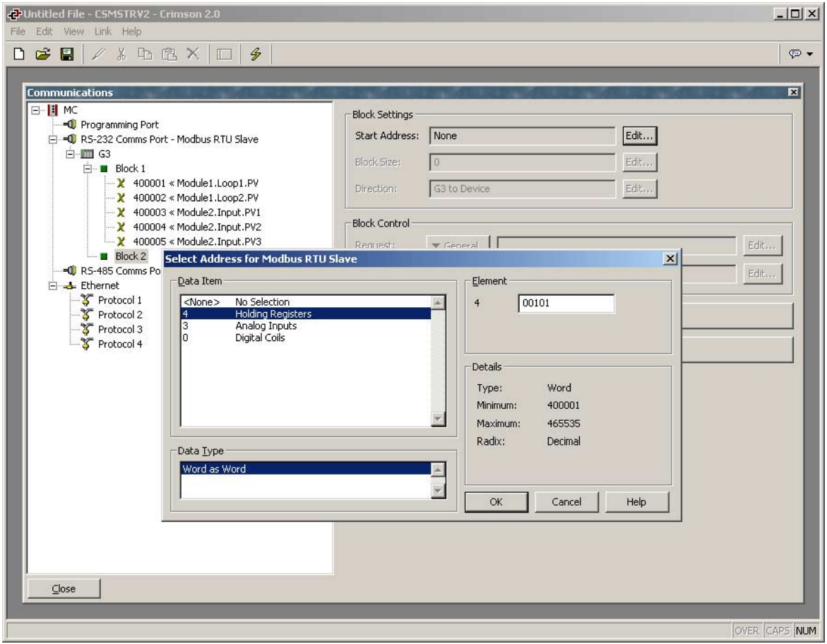Collapse the G3 tree node
Image resolution: width=827 pixels, height=644 pixels.
(x=70, y=154)
